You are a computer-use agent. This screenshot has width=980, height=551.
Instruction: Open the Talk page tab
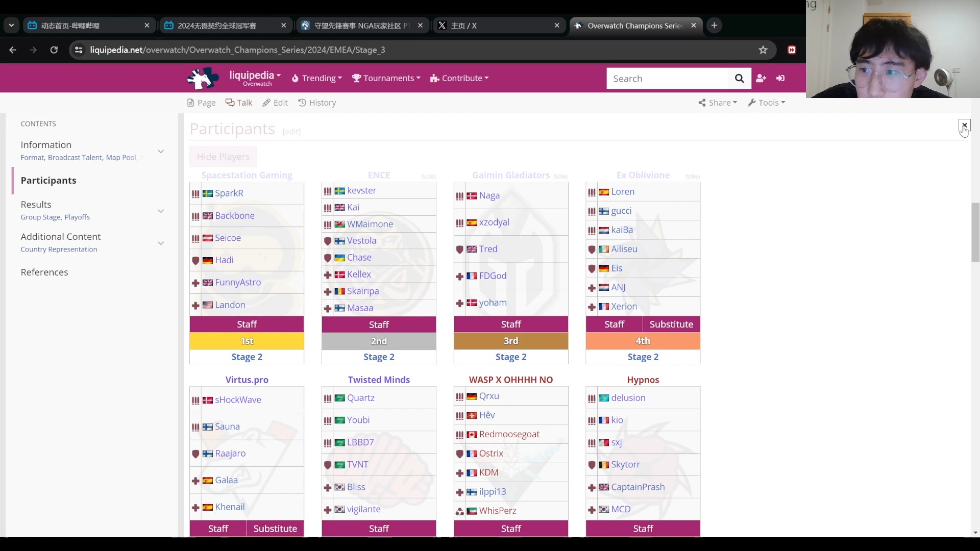point(239,103)
